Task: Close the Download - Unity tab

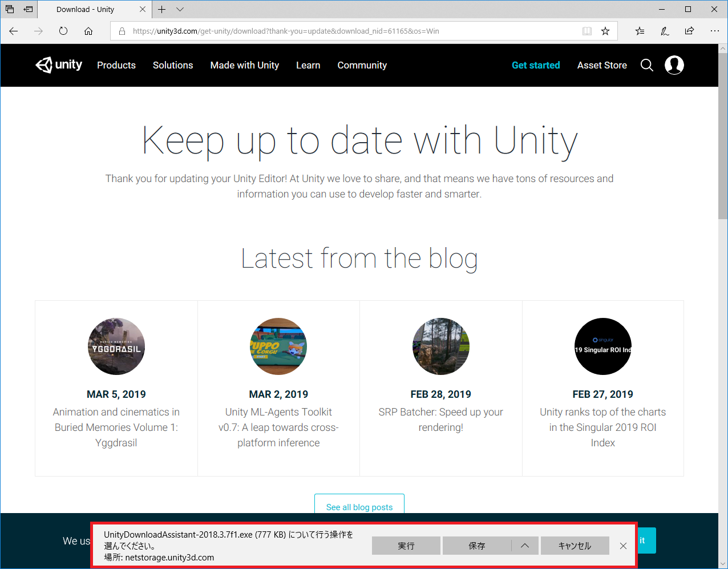Action: point(143,9)
